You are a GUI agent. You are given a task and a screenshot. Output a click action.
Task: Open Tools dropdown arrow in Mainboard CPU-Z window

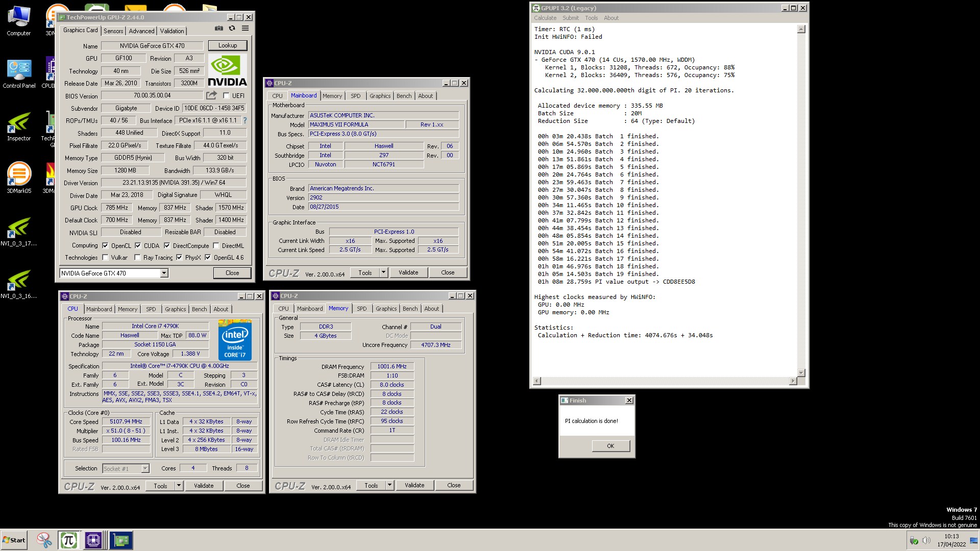tap(383, 272)
